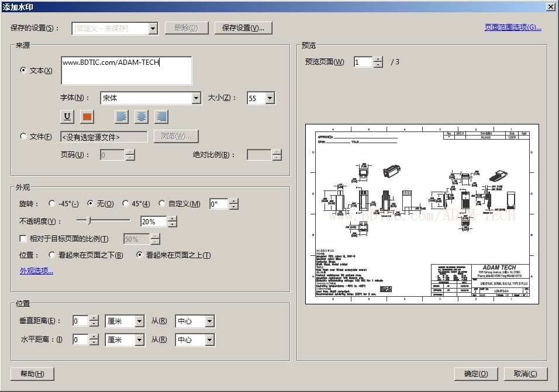Screen dimensions: 559x392
Task: Align watermark text right
Action: pyautogui.click(x=161, y=117)
